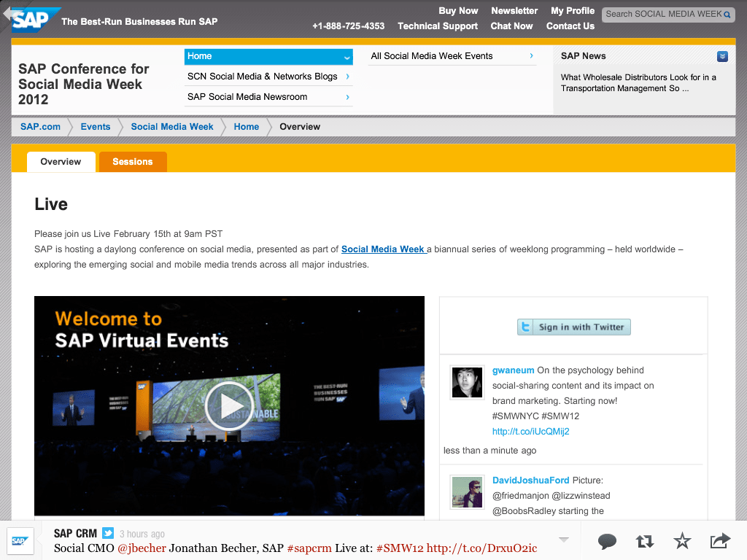Open Technical Support link

click(x=438, y=26)
